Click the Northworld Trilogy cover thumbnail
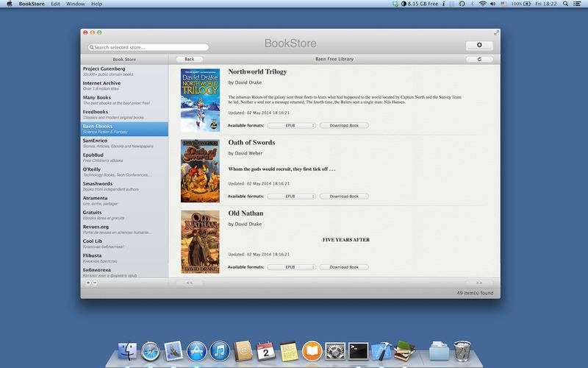Screen dimensions: 588x368 tap(200, 100)
